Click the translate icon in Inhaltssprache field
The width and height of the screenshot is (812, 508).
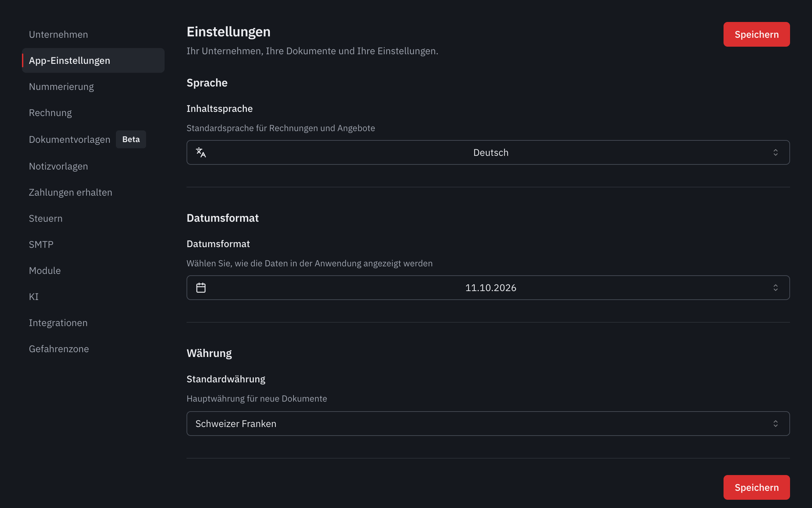tap(201, 152)
